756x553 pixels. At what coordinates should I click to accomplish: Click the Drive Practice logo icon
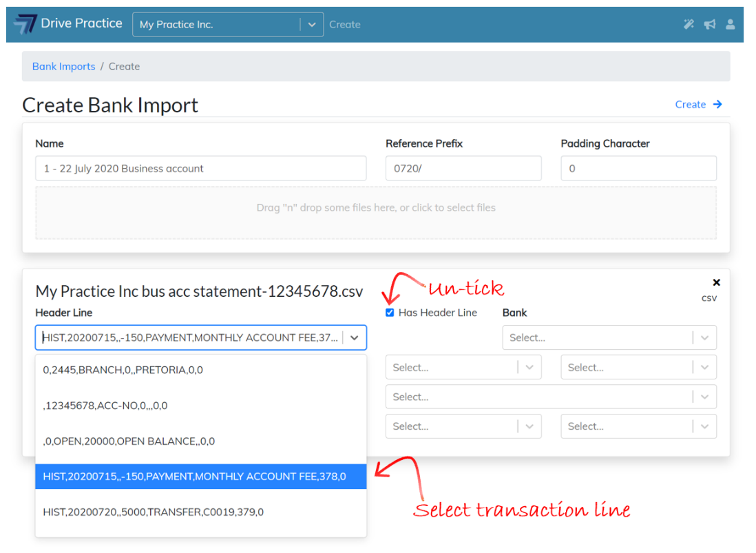pyautogui.click(x=25, y=24)
